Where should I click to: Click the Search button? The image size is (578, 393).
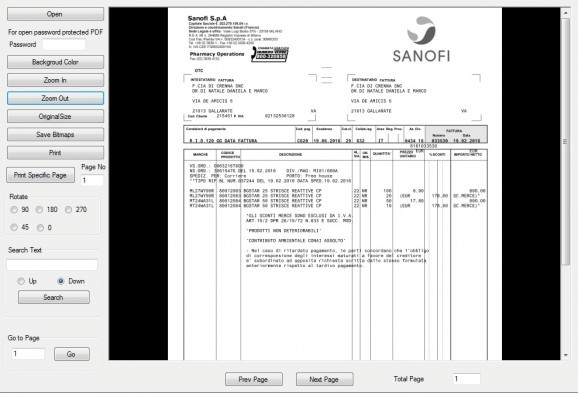pos(54,297)
